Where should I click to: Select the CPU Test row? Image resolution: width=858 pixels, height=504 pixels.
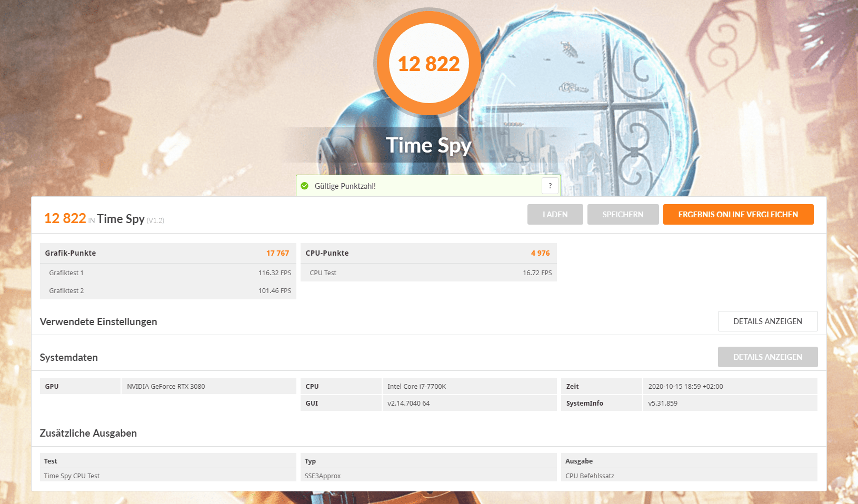tap(428, 273)
